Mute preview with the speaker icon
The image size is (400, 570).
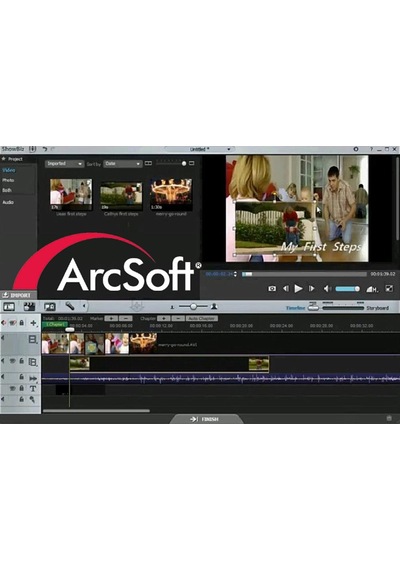pos(327,289)
